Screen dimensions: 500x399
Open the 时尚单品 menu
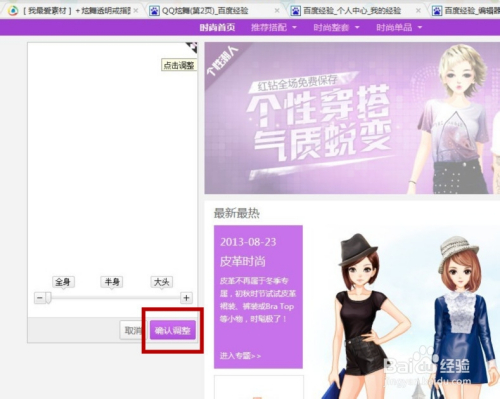(x=394, y=27)
